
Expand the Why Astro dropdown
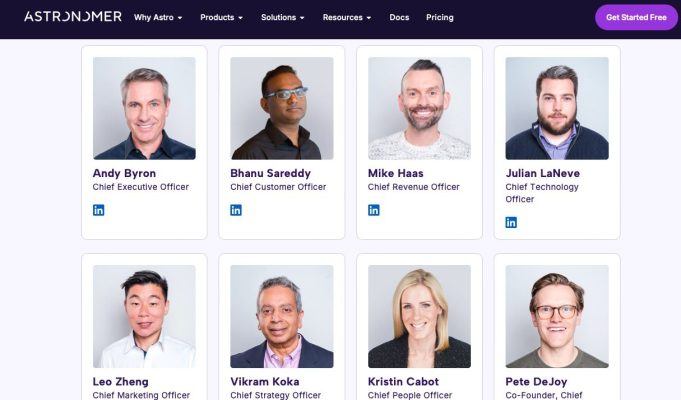coord(158,17)
